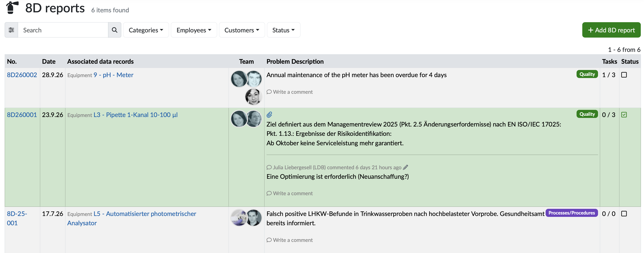Click the Date column header

coord(49,62)
